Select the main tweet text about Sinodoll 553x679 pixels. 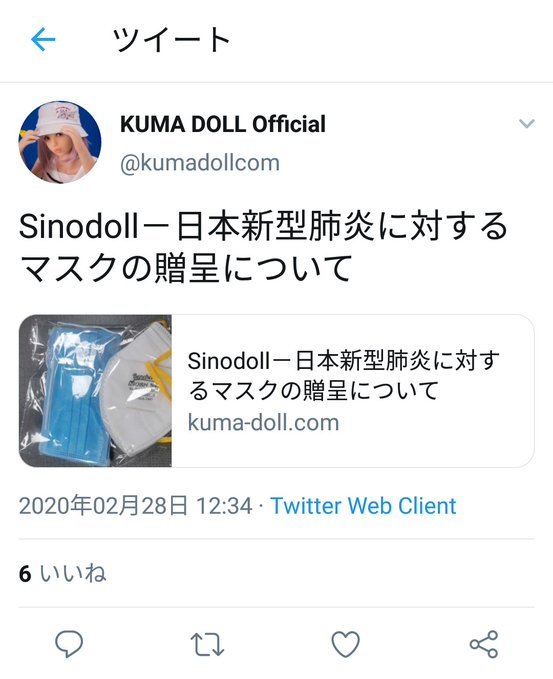263,247
